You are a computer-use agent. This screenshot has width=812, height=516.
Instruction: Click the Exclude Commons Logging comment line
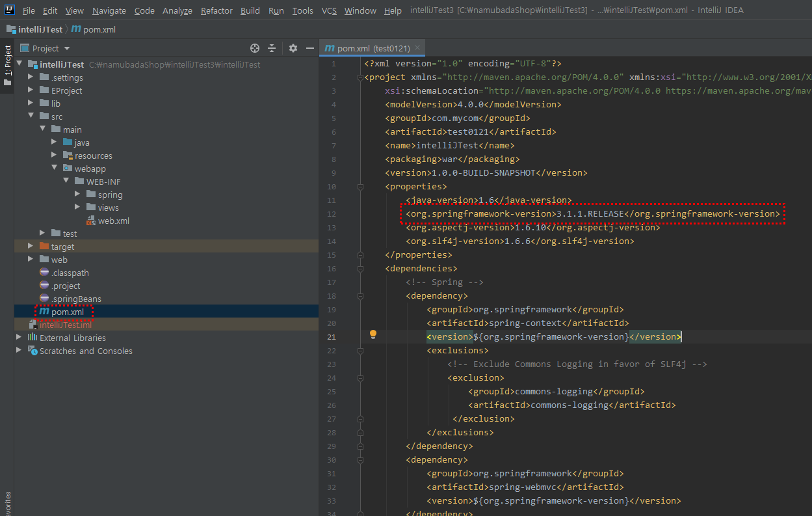pos(577,364)
